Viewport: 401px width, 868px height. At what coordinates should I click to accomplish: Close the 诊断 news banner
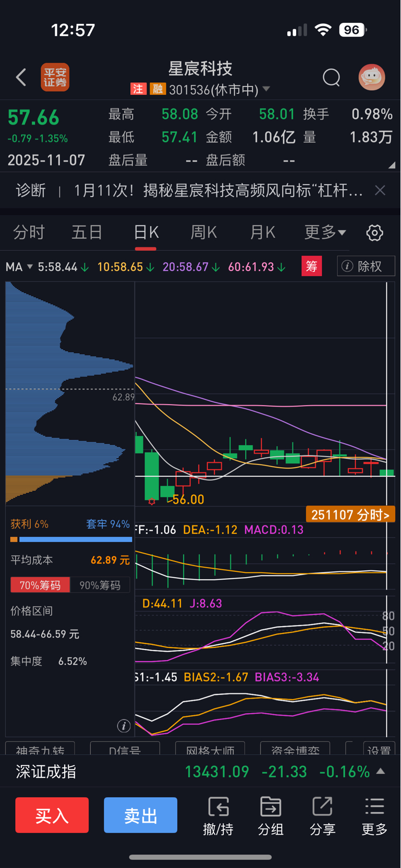pyautogui.click(x=380, y=191)
